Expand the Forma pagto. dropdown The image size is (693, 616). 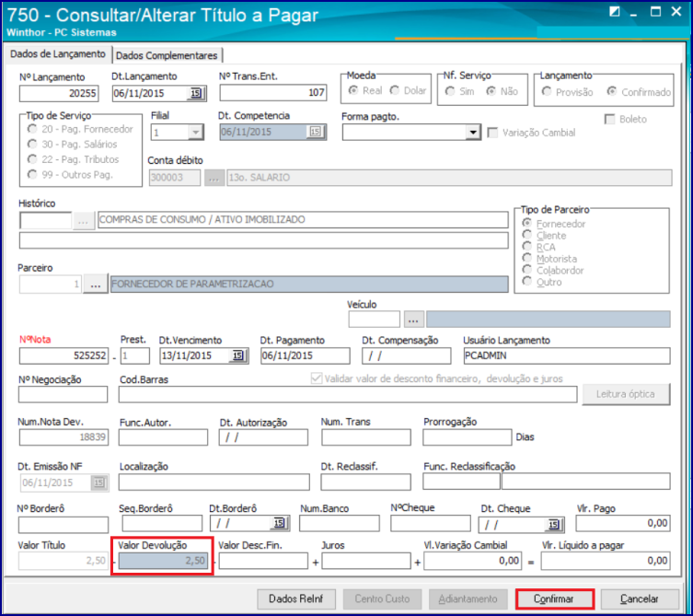pos(473,133)
